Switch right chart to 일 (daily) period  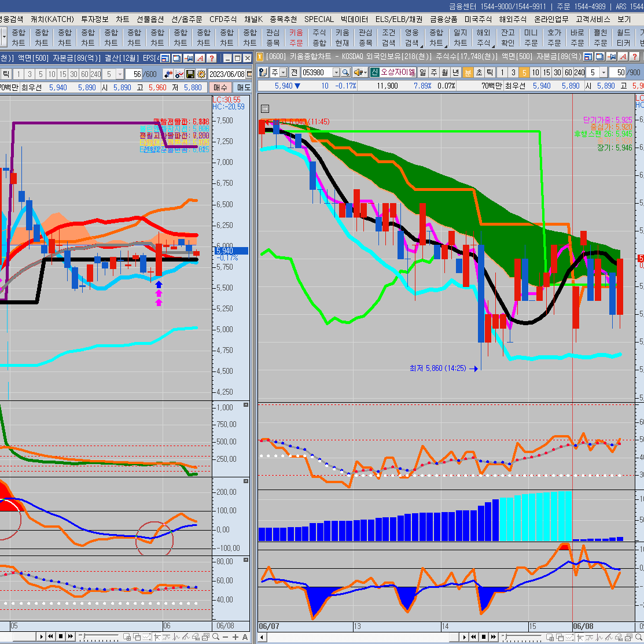422,73
